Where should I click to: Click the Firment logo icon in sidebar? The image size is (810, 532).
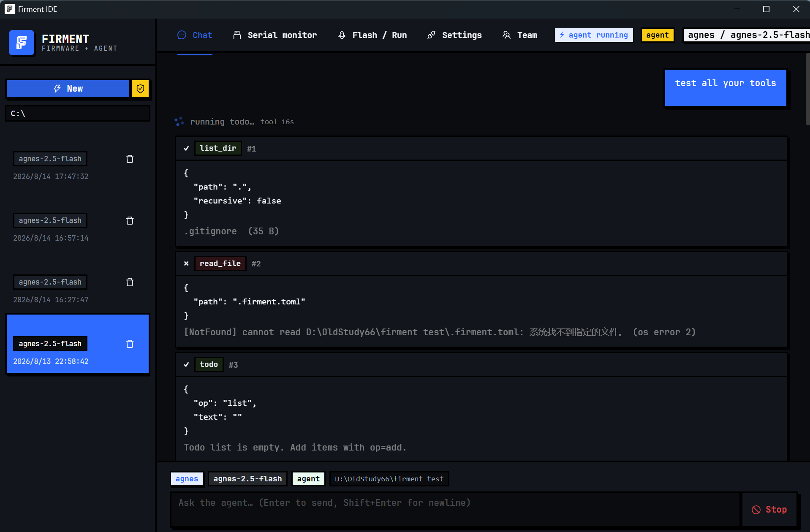tap(22, 43)
